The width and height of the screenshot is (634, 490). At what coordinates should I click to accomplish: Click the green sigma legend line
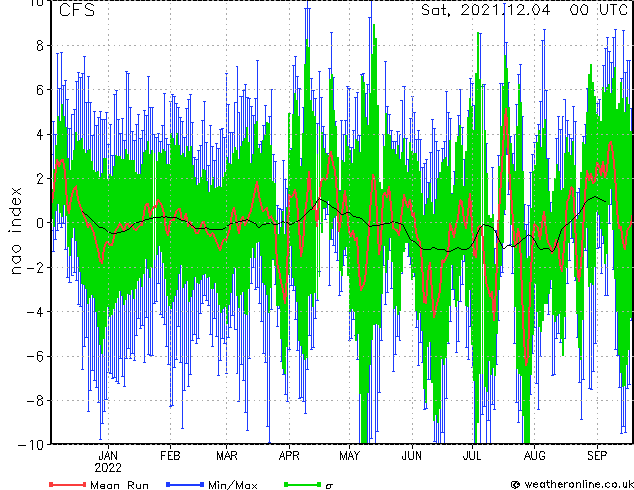pyautogui.click(x=302, y=484)
